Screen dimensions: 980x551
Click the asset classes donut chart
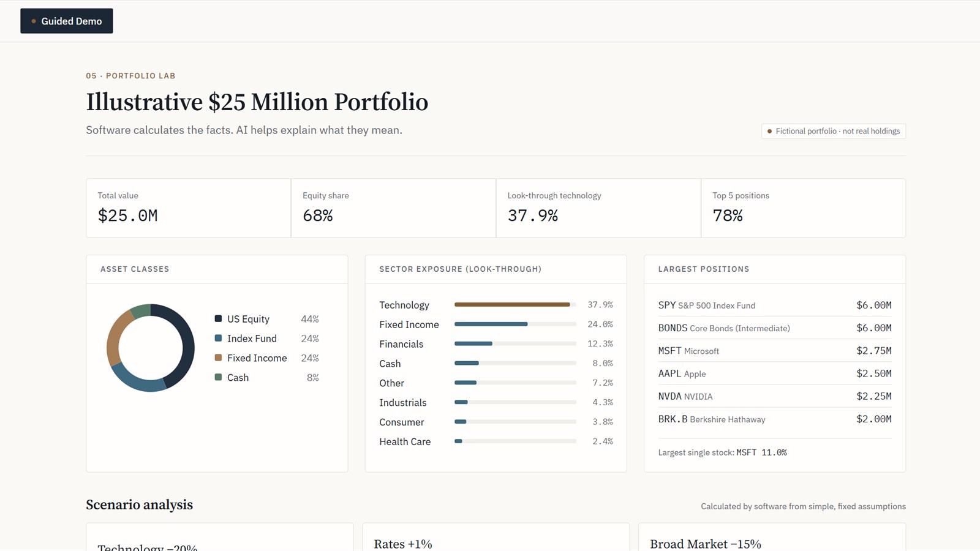[151, 348]
